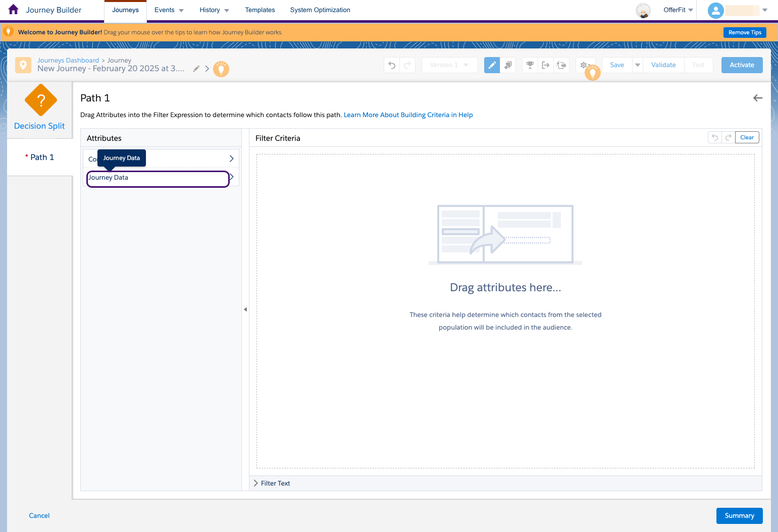
Task: Open the Version 1 dropdown
Action: [449, 65]
